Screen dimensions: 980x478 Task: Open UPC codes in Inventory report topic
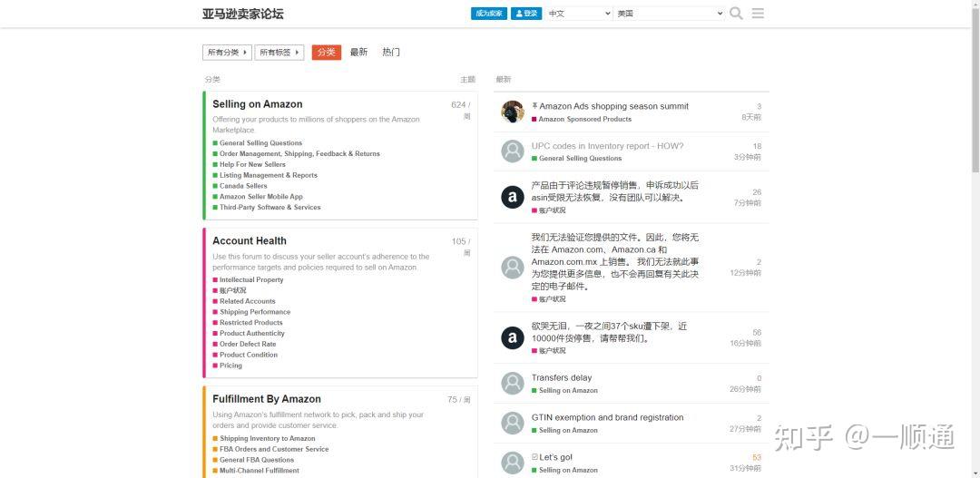tap(607, 146)
